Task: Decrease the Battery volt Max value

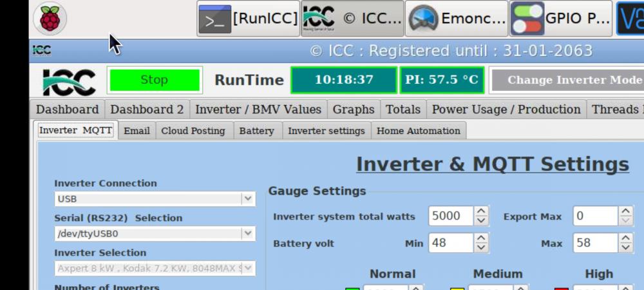Action: [x=625, y=247]
